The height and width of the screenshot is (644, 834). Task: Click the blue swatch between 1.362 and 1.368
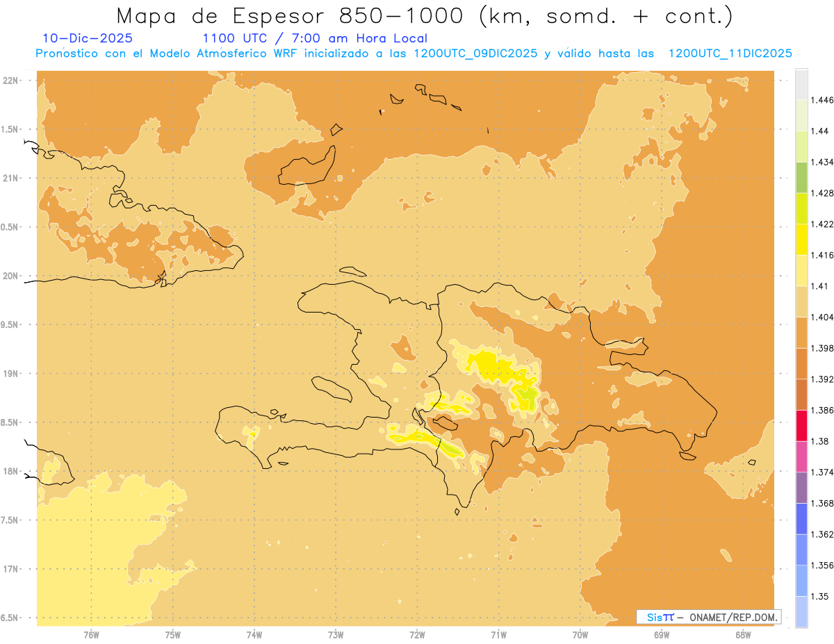[x=801, y=519]
